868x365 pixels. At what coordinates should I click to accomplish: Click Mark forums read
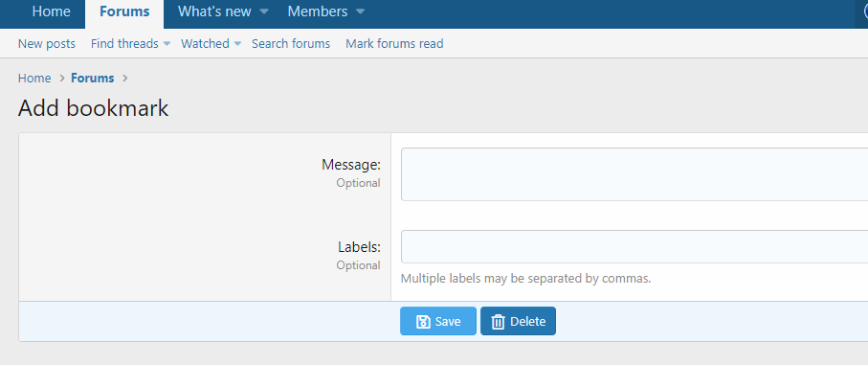point(394,44)
